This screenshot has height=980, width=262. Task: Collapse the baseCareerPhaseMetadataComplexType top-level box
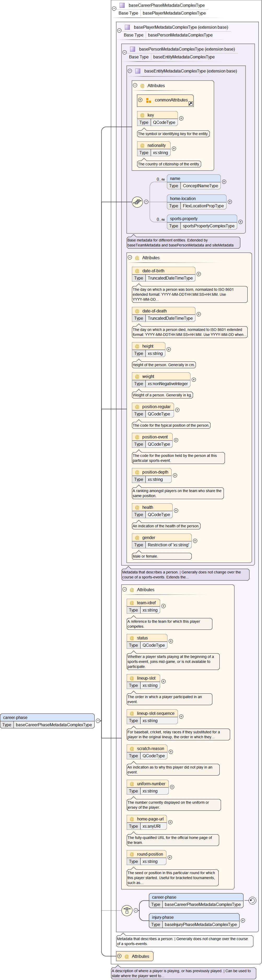114,8
